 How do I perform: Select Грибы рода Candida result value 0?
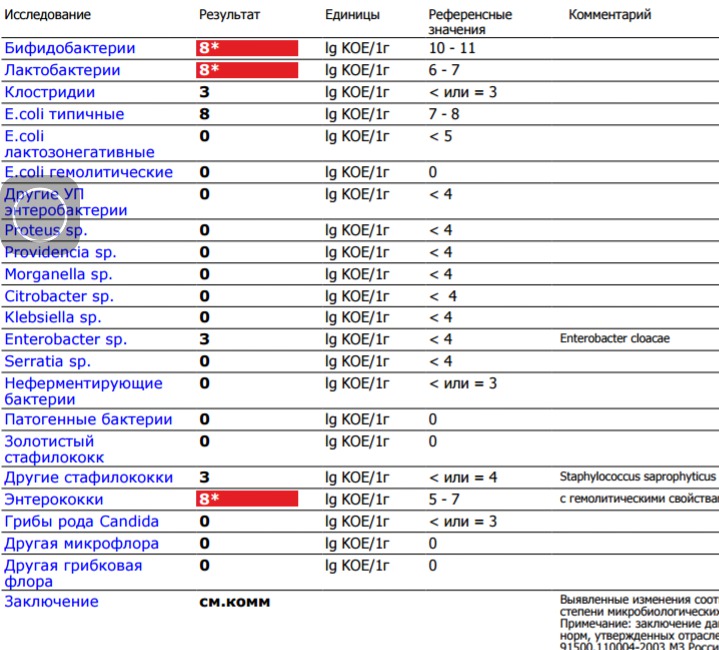click(x=205, y=522)
